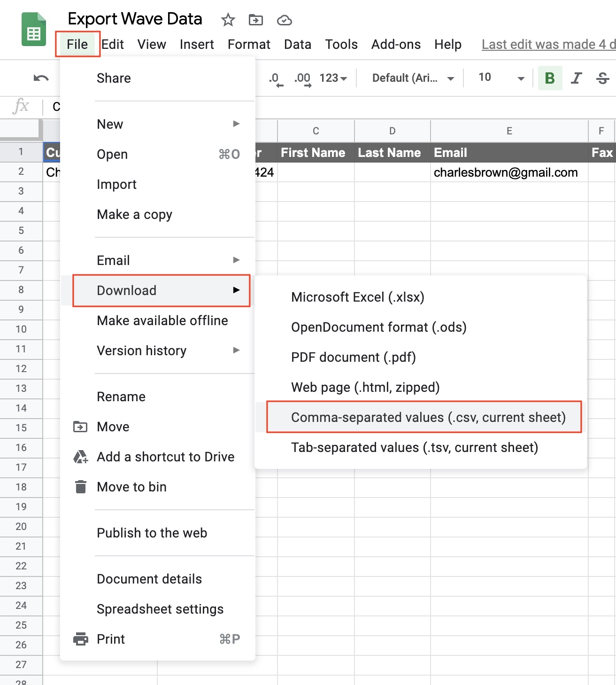This screenshot has width=616, height=685.
Task: Star the Export Wave Data spreadsheet
Action: click(228, 20)
